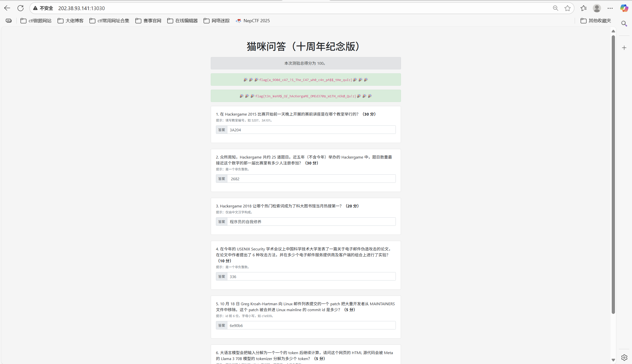Reload the page with the refresh icon

point(21,8)
